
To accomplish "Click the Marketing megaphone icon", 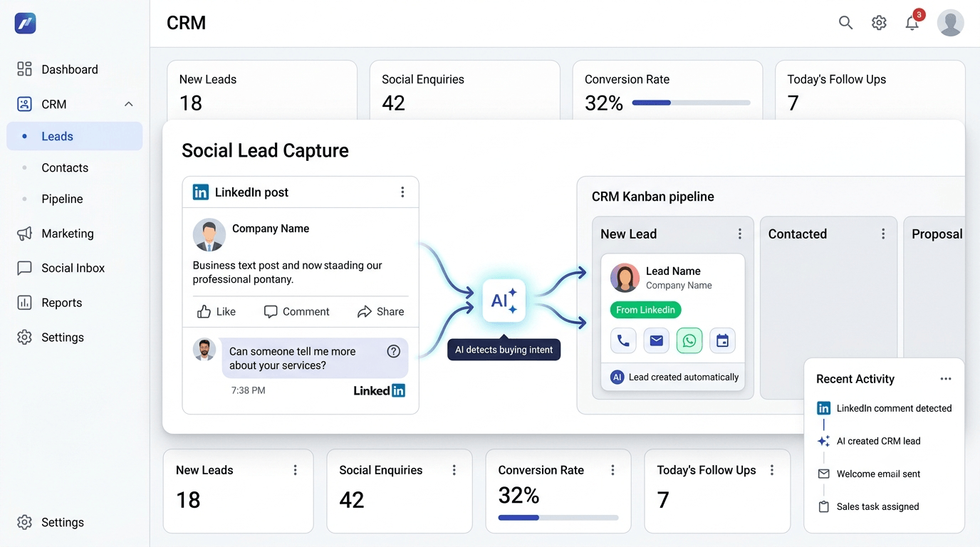I will tap(24, 234).
